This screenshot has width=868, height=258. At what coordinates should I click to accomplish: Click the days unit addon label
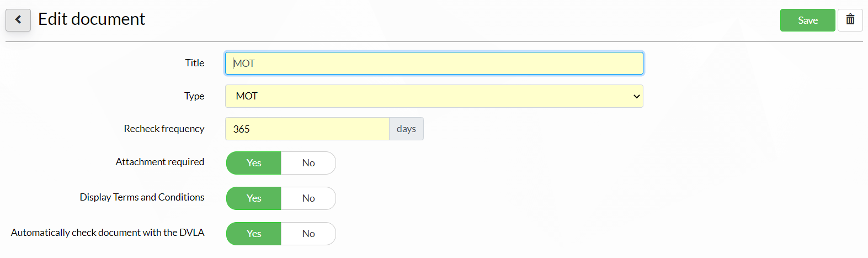click(406, 129)
